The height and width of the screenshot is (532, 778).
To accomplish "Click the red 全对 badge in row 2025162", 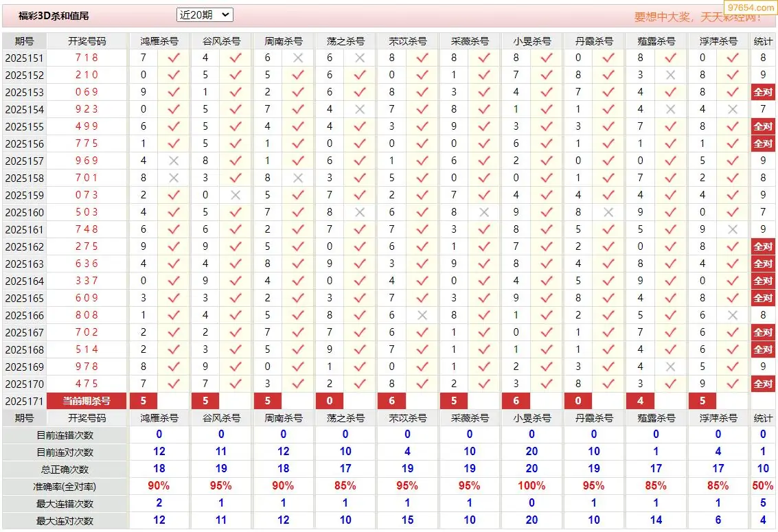I will (x=763, y=246).
